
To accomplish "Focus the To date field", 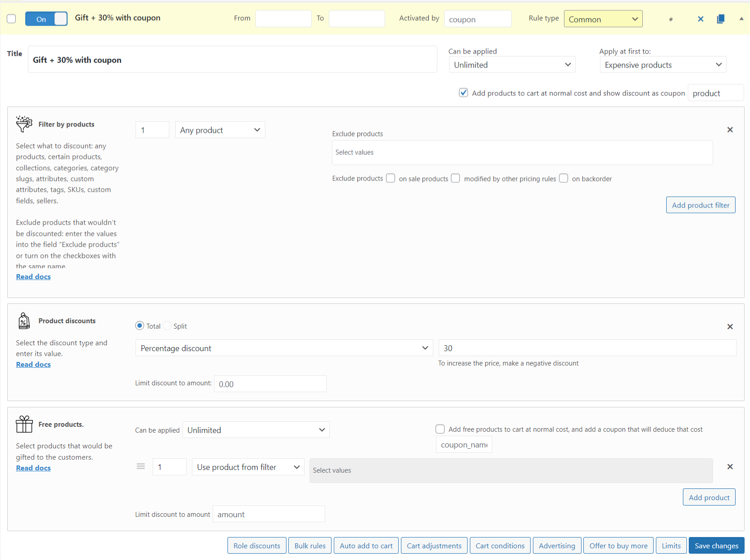I will pos(357,18).
